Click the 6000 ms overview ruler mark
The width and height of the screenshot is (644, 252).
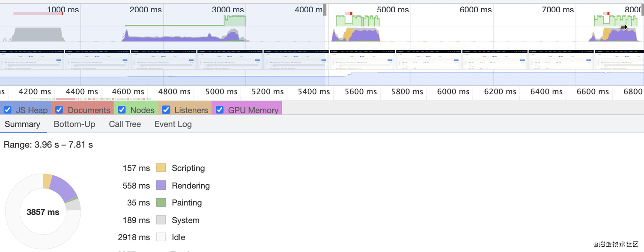tap(475, 9)
